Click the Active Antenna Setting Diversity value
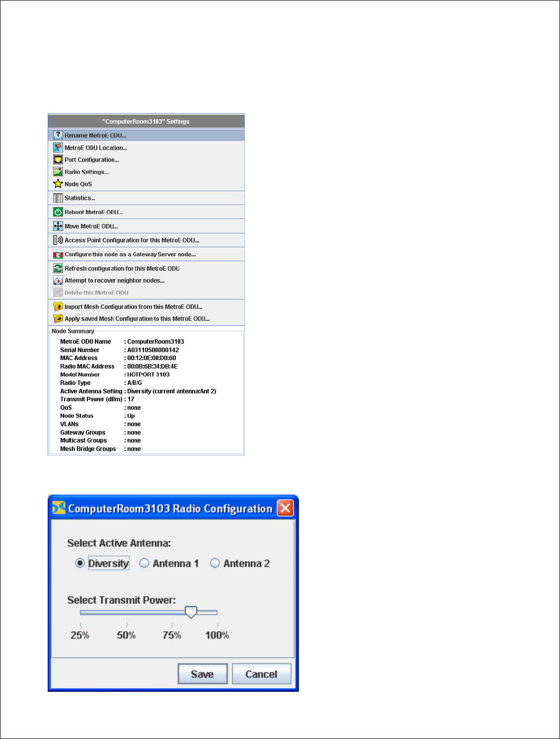This screenshot has width=560, height=739. (x=172, y=391)
